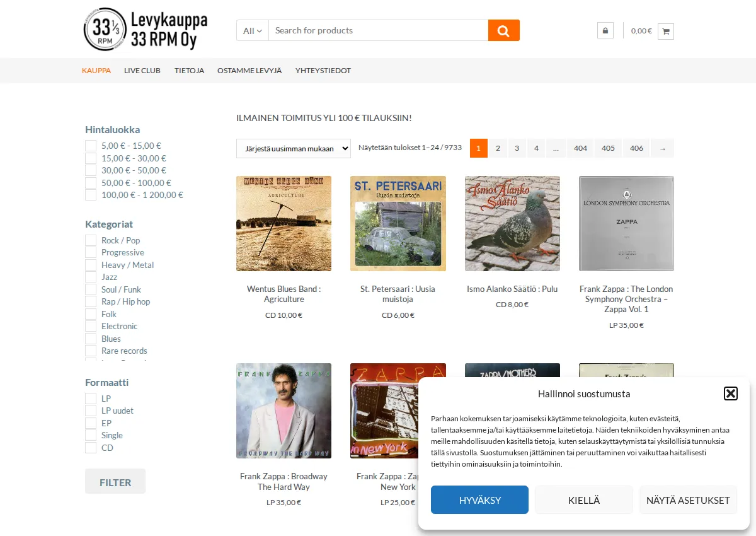Viewport: 756px width, 536px height.
Task: Tick the Soul / Funk category
Action: coord(91,289)
